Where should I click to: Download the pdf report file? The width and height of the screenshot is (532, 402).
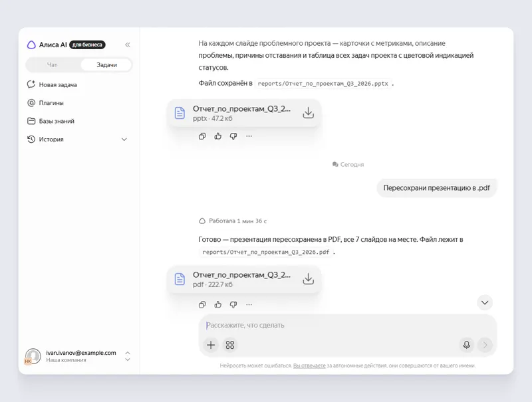308,279
